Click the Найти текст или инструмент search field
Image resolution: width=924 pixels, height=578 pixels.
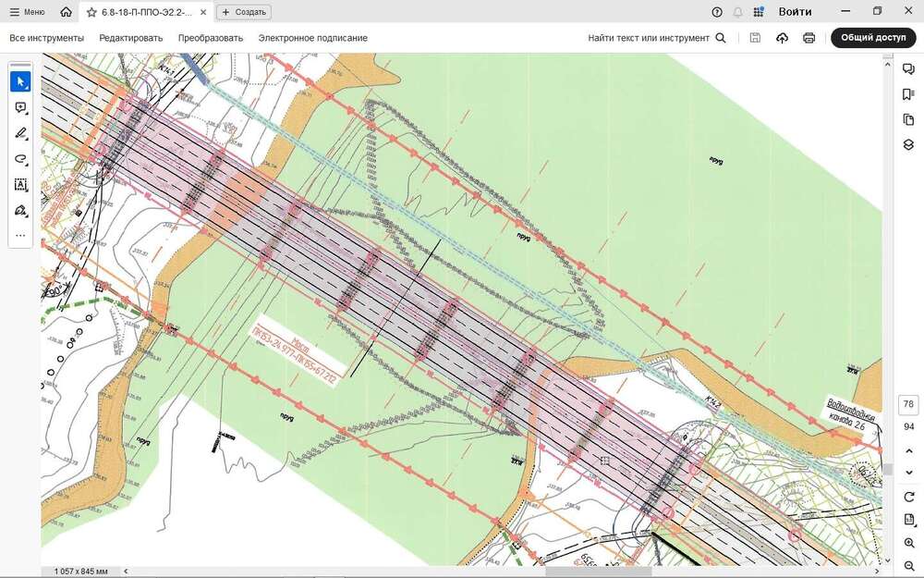(649, 38)
